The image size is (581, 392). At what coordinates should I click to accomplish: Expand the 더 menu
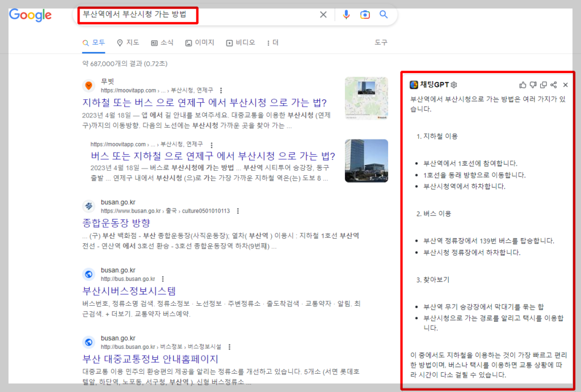(273, 43)
